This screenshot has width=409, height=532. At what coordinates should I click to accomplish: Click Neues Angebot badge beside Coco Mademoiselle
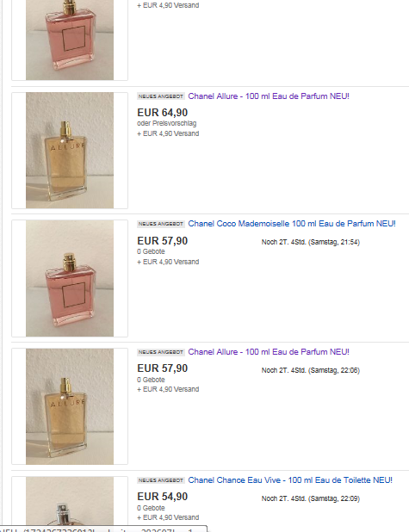pos(161,224)
